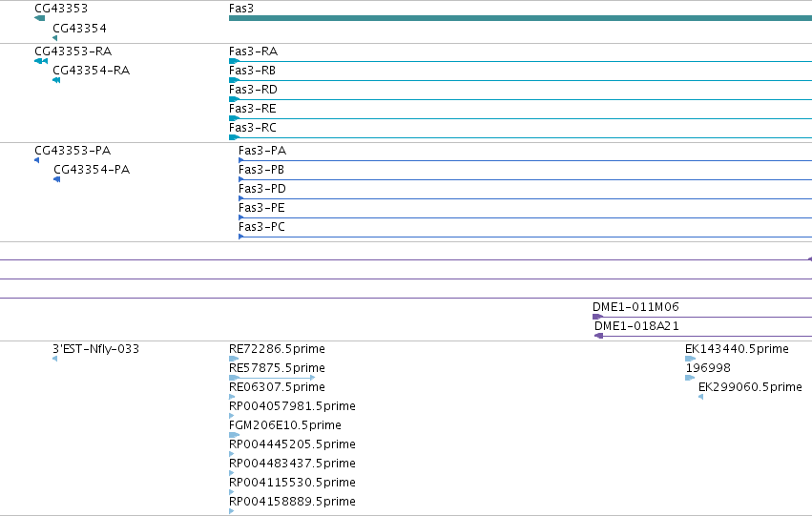The height and width of the screenshot is (516, 812).
Task: Click the DME1-011M06 purple arrow glyph
Action: [x=597, y=317]
